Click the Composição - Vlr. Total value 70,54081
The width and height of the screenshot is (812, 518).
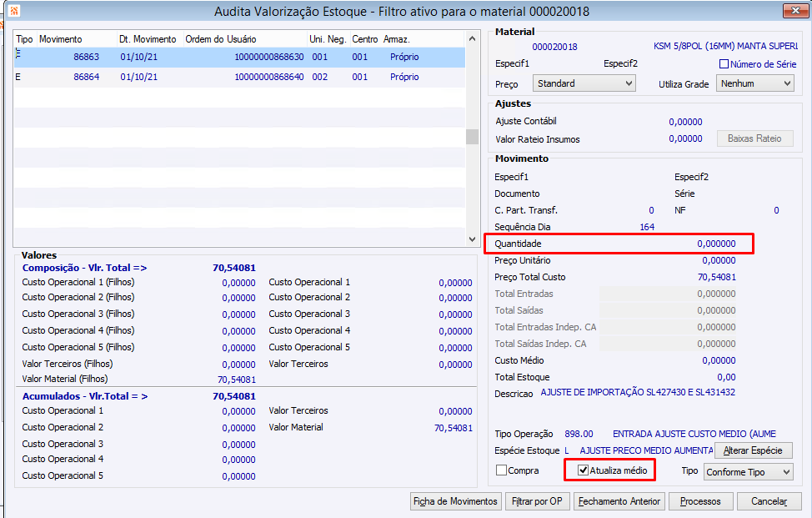pos(234,268)
